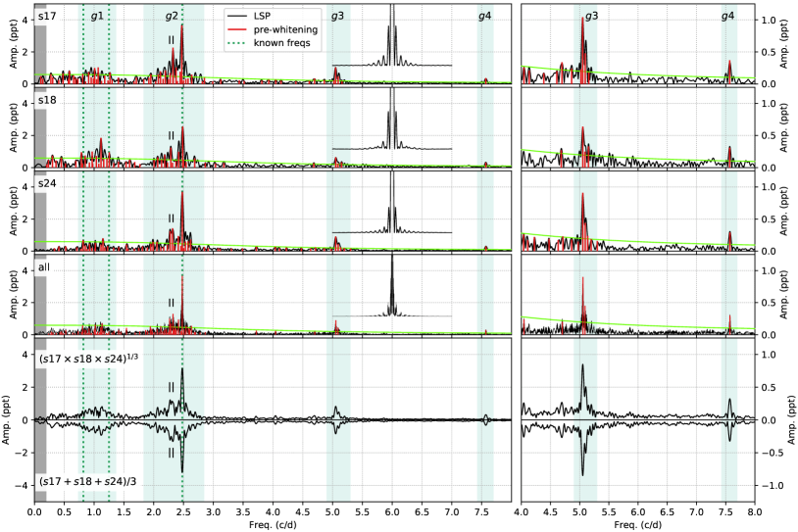The width and height of the screenshot is (798, 532).
Task: Click the '(s17 + s18 + s24)/3' label
Action: [87, 482]
